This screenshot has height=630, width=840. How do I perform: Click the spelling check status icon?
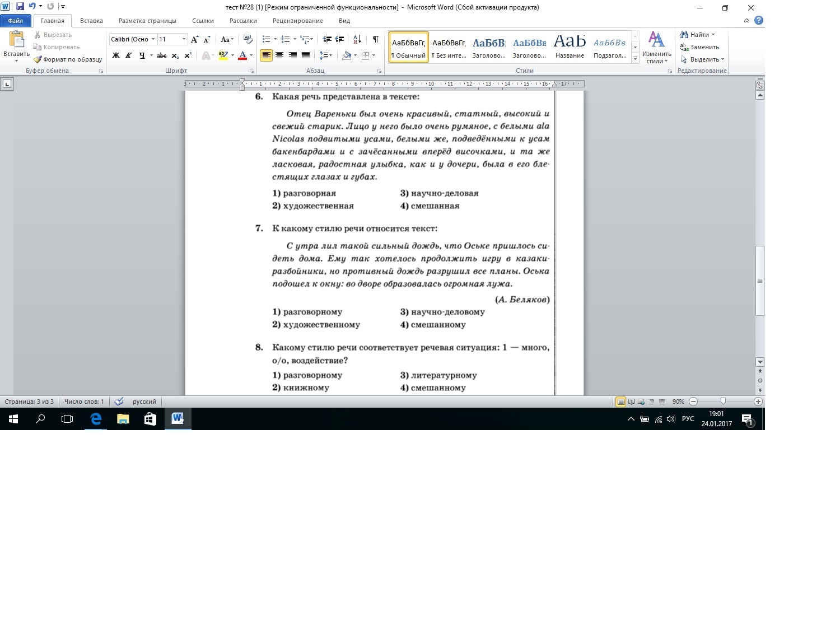[119, 402]
